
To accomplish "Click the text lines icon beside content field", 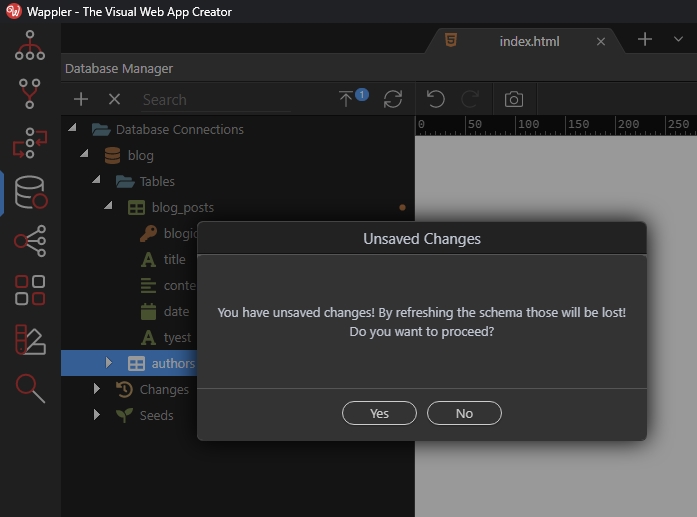I will (148, 285).
